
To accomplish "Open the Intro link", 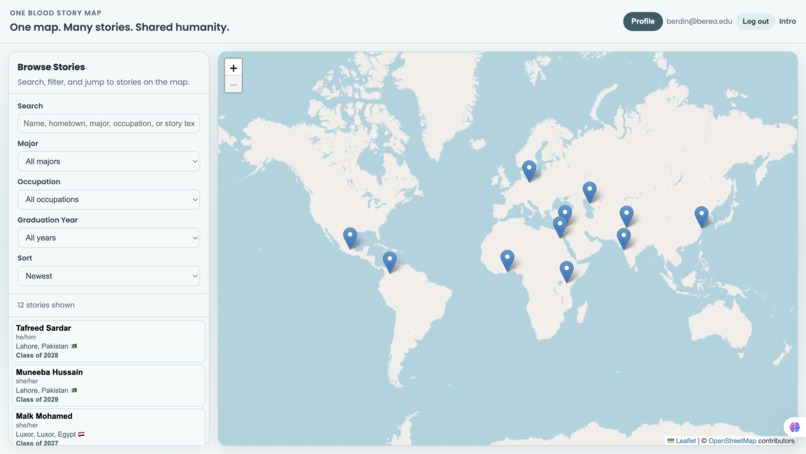I will point(787,21).
